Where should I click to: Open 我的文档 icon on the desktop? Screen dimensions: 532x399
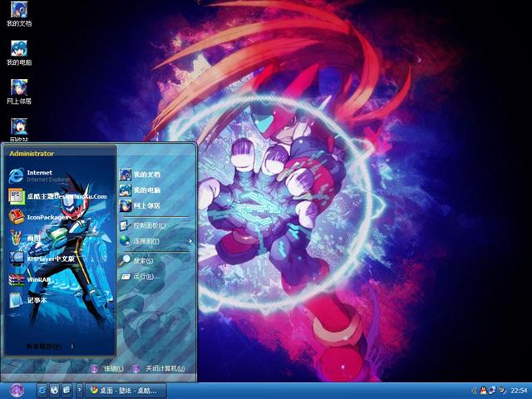coord(19,14)
